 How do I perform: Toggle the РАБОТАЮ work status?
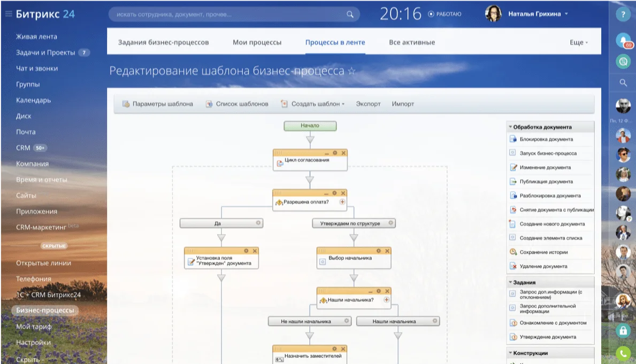(445, 14)
